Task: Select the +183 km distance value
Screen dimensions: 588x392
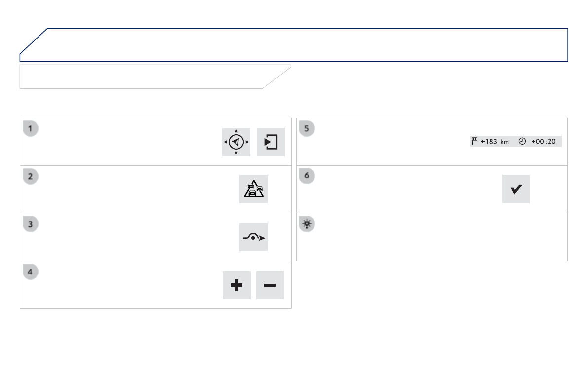Action: click(494, 142)
